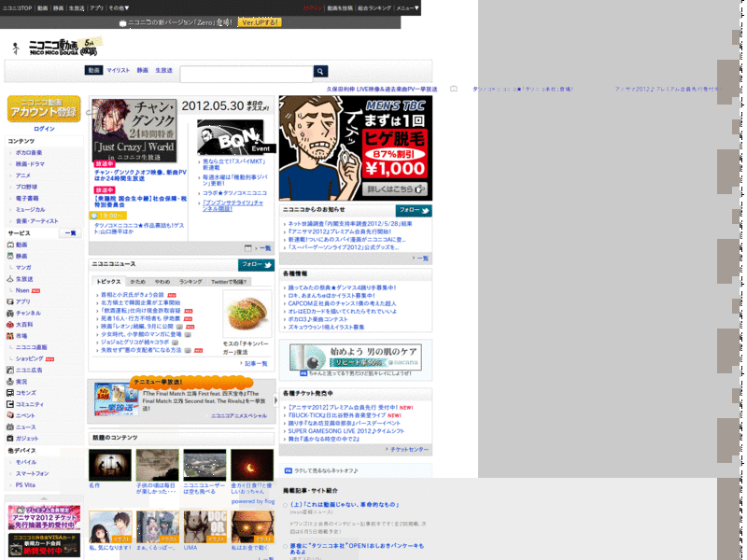
Task: Expand ミュージカル content category
Action: (30, 210)
